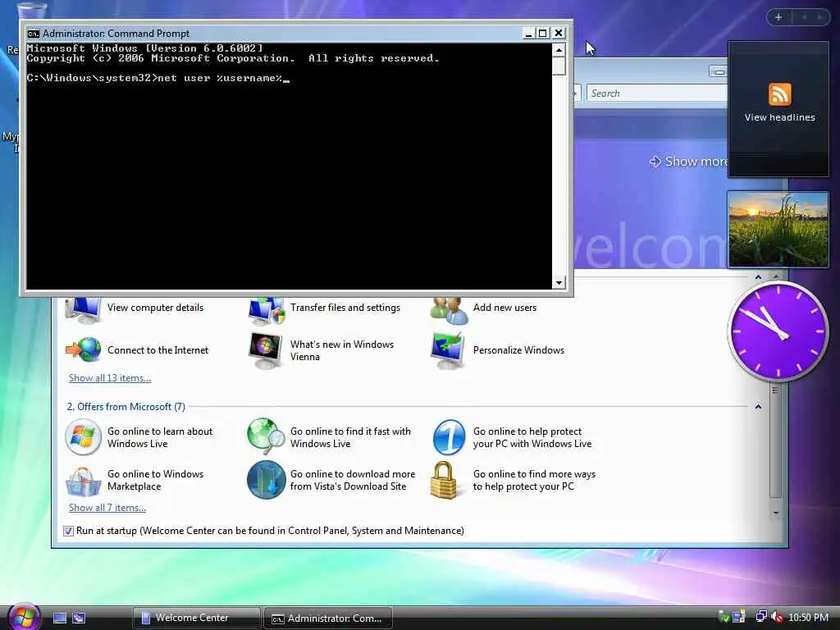Click the View headlines gadget text
The width and height of the screenshot is (840, 630).
tap(779, 117)
